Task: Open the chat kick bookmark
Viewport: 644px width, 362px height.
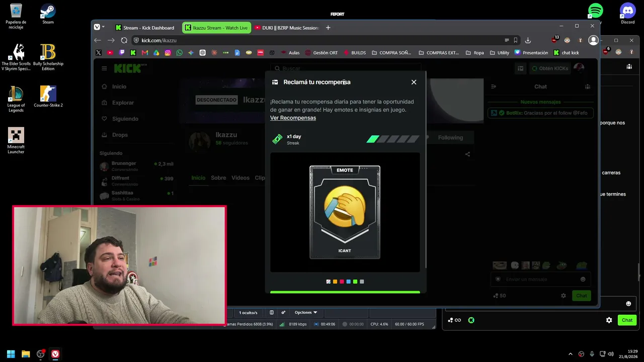Action: click(x=566, y=53)
